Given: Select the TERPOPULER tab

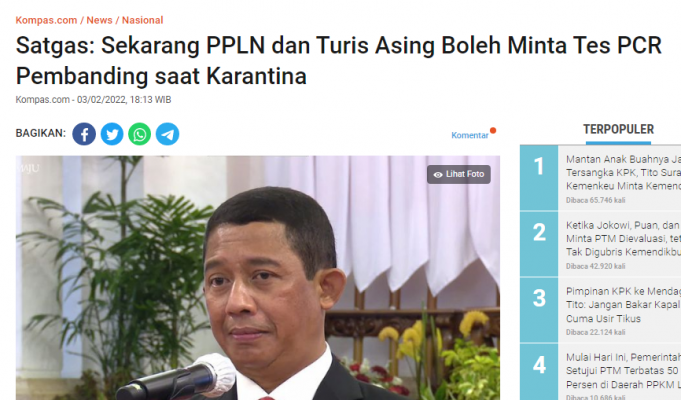Looking at the screenshot, I should tap(618, 129).
